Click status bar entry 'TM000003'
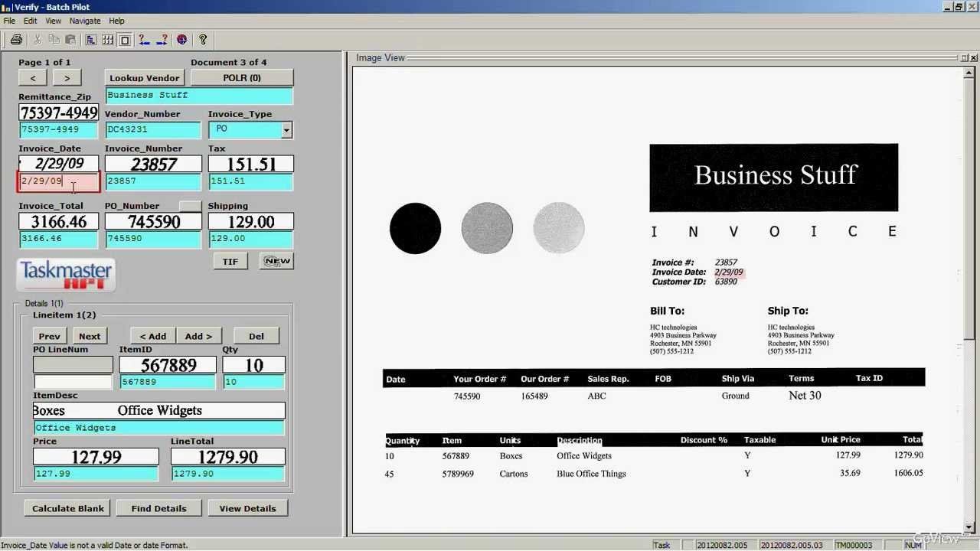The height and width of the screenshot is (551, 980). tap(854, 545)
